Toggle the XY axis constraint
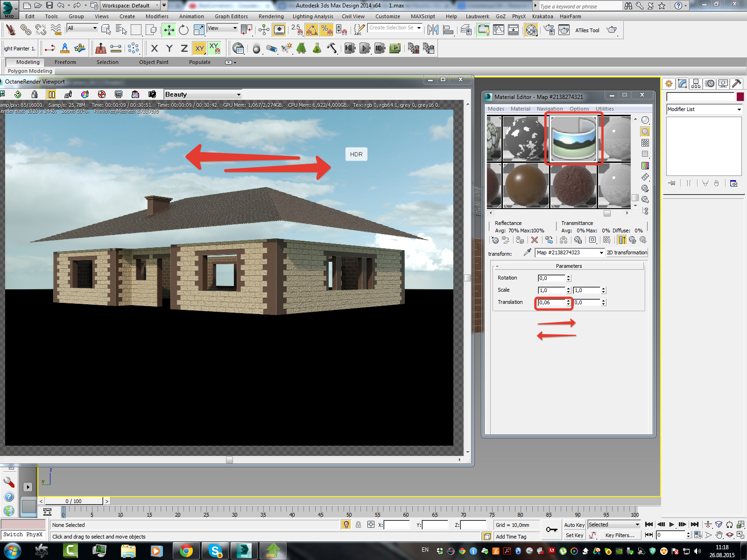747x560 pixels. pos(199,48)
